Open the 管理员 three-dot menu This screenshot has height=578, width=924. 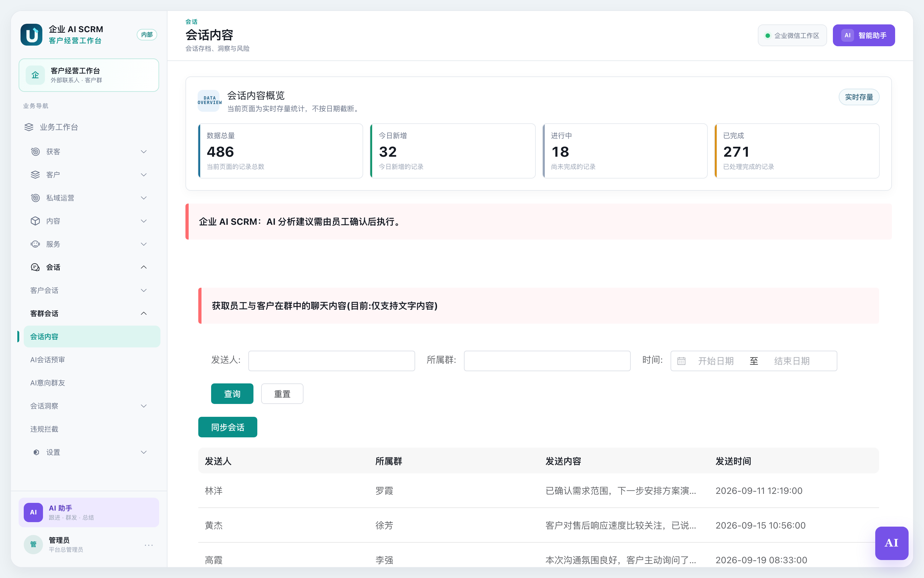tap(149, 545)
